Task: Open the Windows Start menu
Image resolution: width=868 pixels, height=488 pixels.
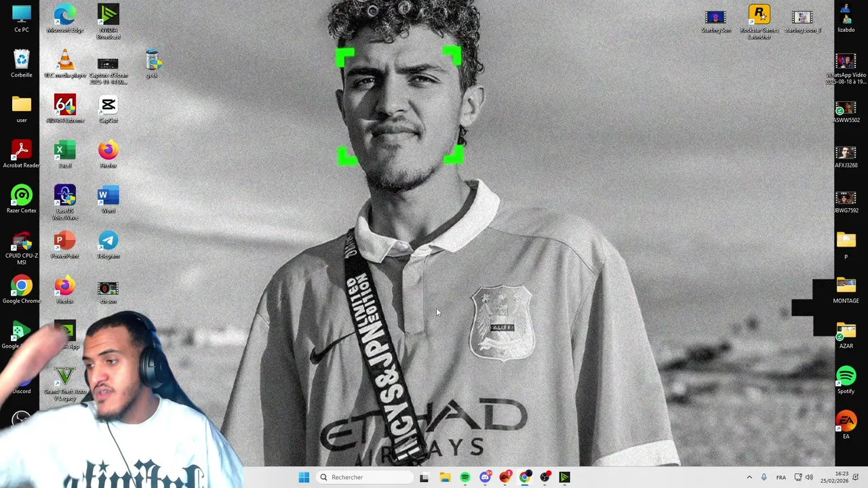Action: tap(304, 477)
